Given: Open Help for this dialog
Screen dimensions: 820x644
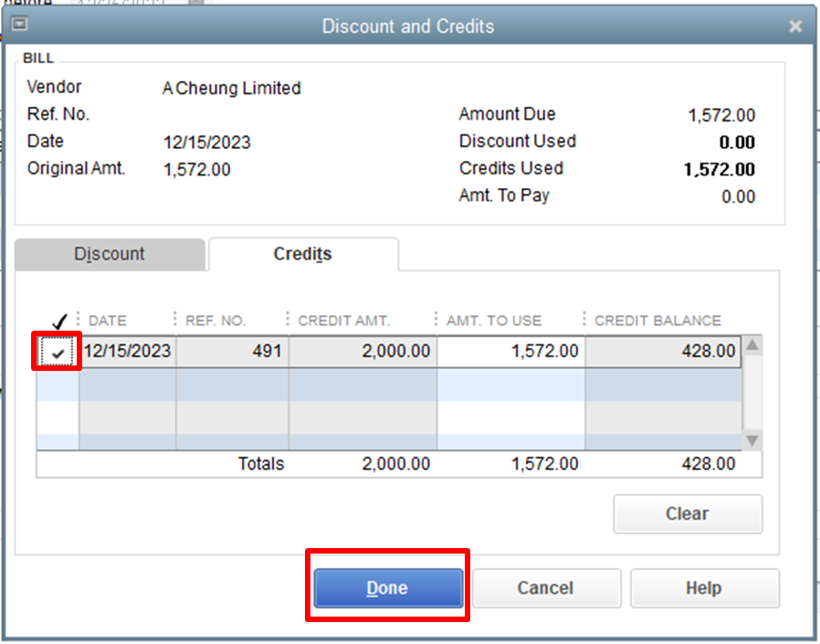Looking at the screenshot, I should point(704,588).
